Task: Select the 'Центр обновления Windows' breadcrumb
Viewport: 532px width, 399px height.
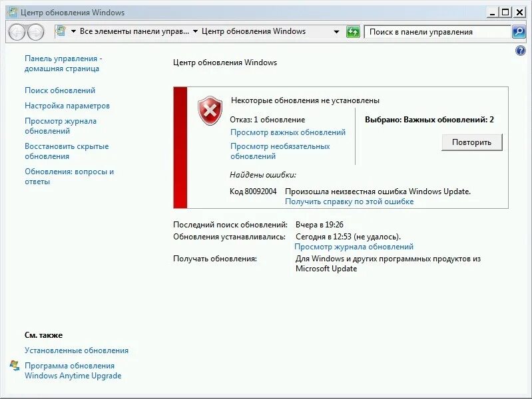Action: point(254,31)
